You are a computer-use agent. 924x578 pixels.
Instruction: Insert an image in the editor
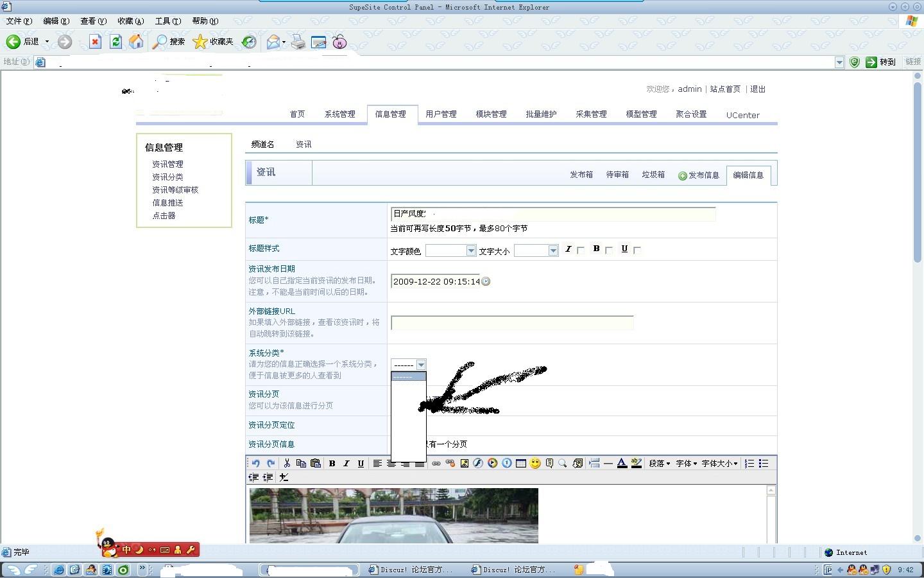click(x=465, y=463)
